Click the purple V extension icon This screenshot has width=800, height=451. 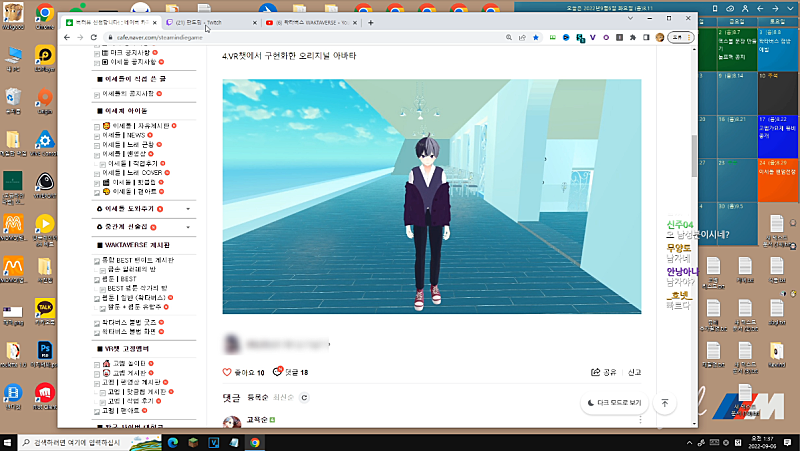click(x=593, y=37)
